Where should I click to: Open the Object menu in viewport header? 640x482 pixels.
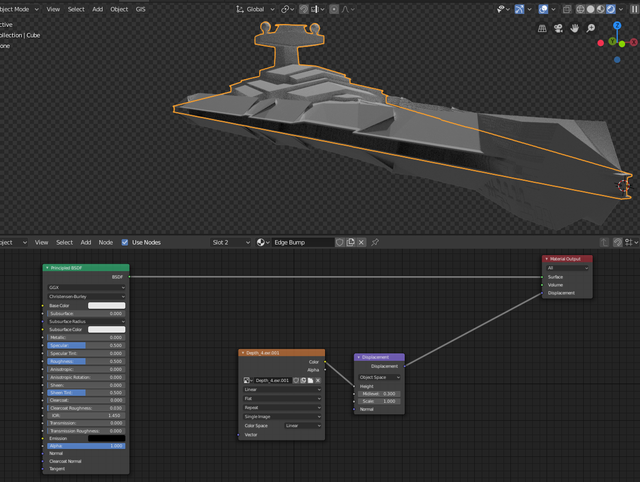pos(119,9)
